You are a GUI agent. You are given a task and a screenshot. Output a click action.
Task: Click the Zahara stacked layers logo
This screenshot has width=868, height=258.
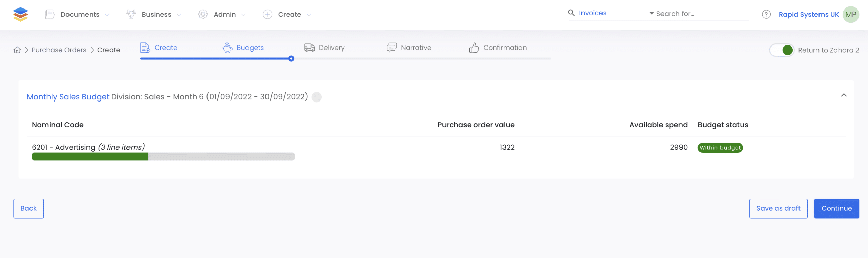click(x=20, y=14)
